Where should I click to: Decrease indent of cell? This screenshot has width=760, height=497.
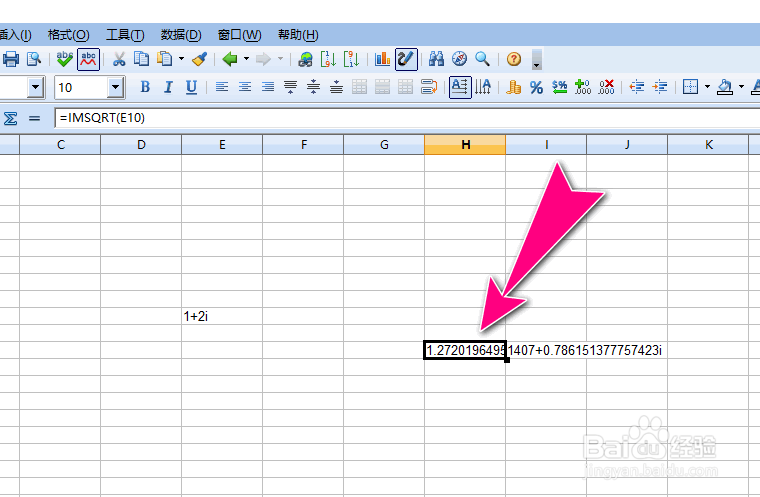[x=636, y=87]
